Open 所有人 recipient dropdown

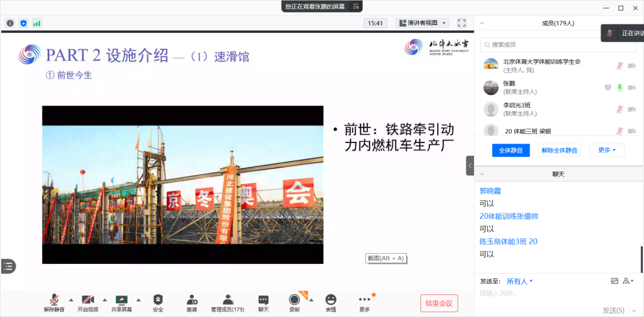[519, 281]
